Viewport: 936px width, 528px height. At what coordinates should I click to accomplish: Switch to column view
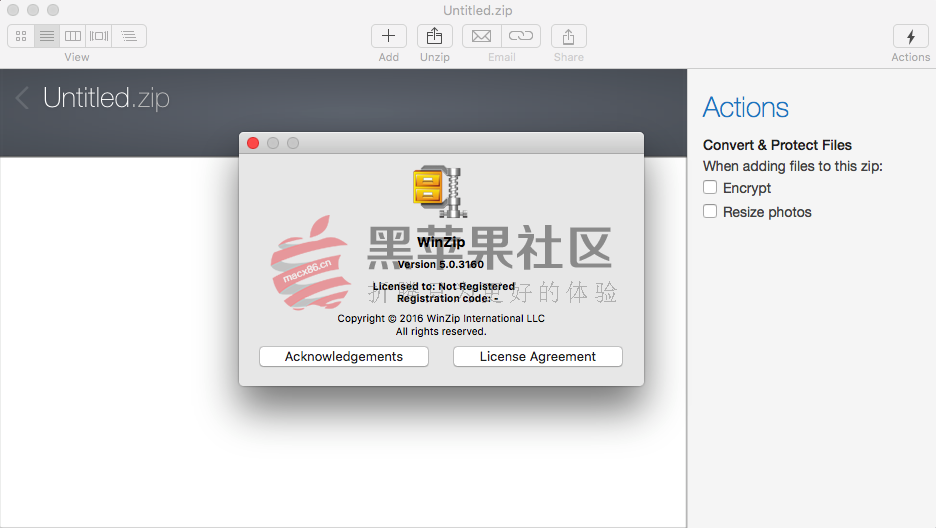click(x=73, y=36)
